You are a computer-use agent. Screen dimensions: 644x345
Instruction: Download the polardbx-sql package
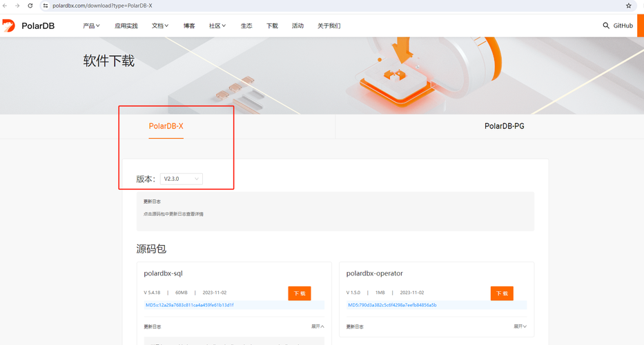tap(300, 293)
